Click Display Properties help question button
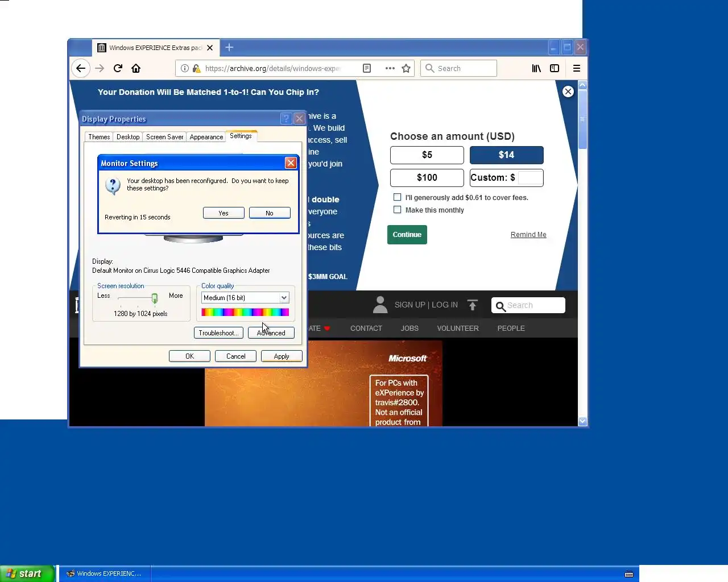This screenshot has width=728, height=582. coord(286,119)
